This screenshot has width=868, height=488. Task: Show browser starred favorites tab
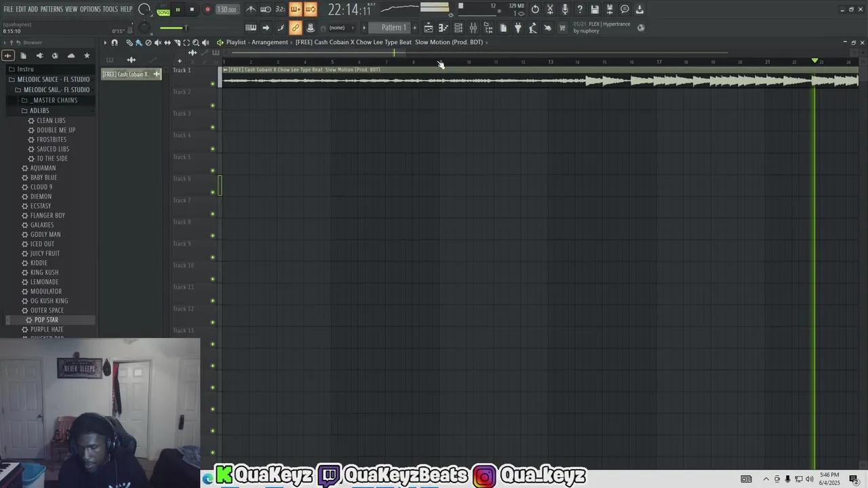click(x=87, y=56)
